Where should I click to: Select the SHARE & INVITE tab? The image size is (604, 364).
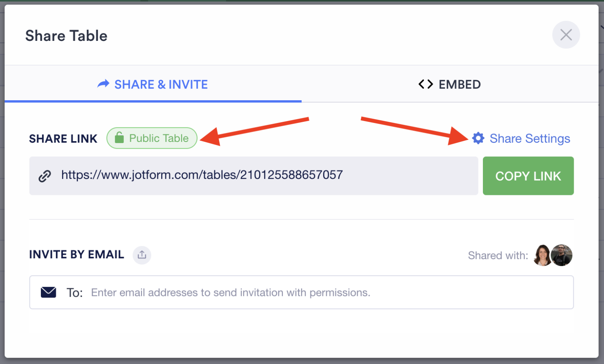[153, 84]
